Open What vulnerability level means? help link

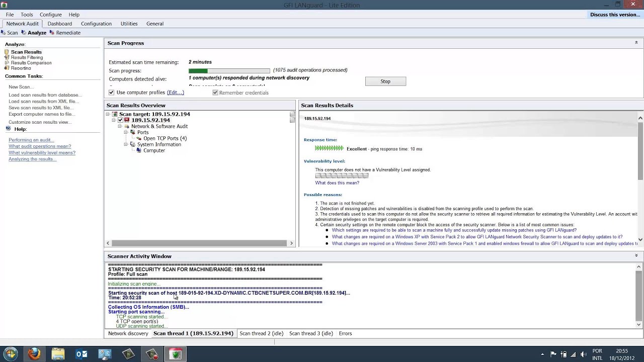tap(42, 153)
